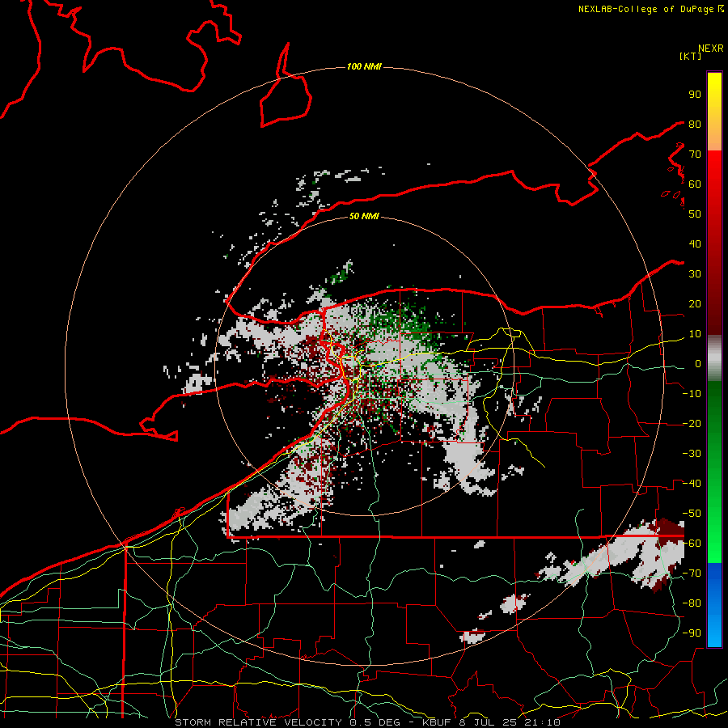Click the -10 value on the velocity scale
The height and width of the screenshot is (728, 728).
[x=692, y=394]
